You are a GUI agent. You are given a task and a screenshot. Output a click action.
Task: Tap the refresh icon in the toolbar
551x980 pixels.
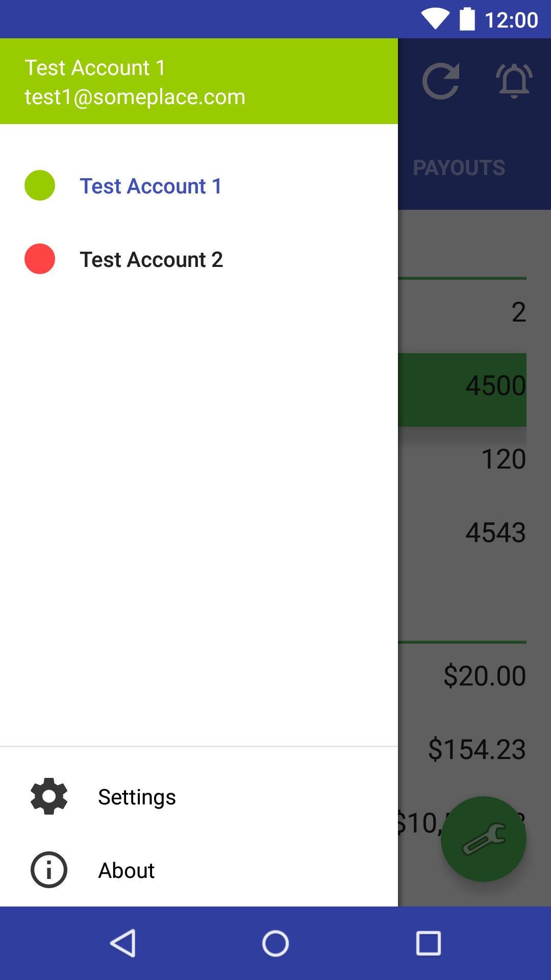coord(441,81)
